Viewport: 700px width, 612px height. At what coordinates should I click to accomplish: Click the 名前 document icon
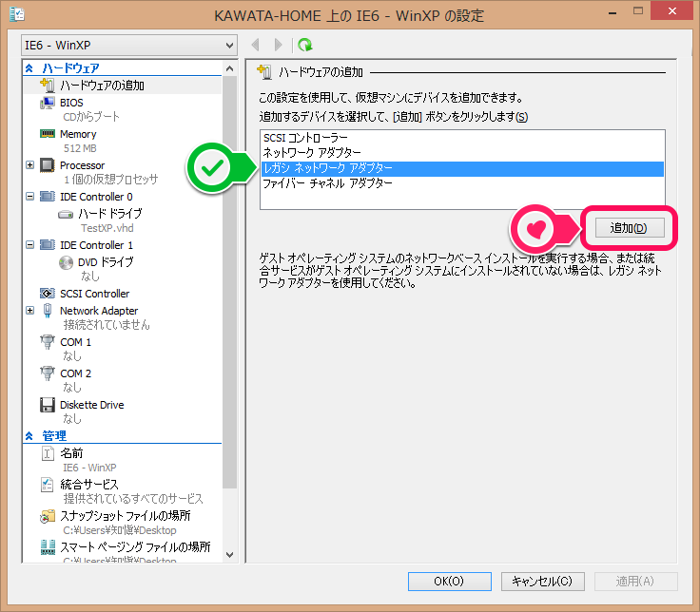click(48, 453)
